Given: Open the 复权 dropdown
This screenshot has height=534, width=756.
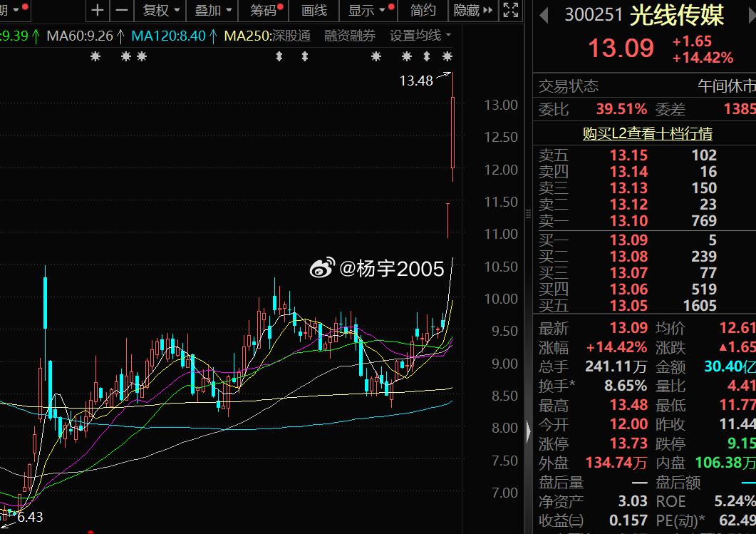Looking at the screenshot, I should point(161,10).
